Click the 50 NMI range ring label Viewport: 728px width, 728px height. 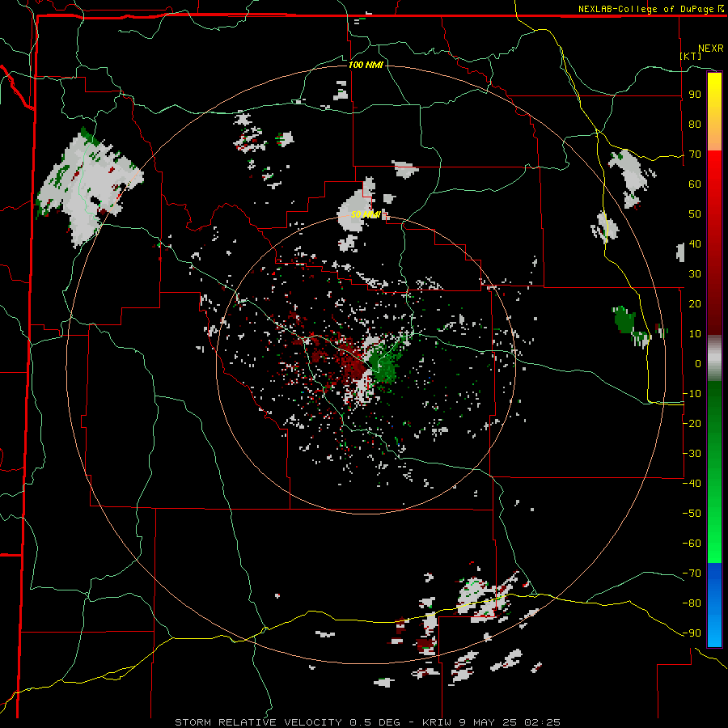(x=366, y=214)
